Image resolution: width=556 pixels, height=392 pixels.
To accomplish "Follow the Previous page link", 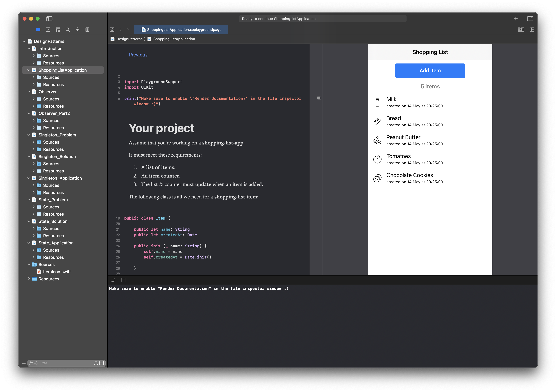I will 138,55.
